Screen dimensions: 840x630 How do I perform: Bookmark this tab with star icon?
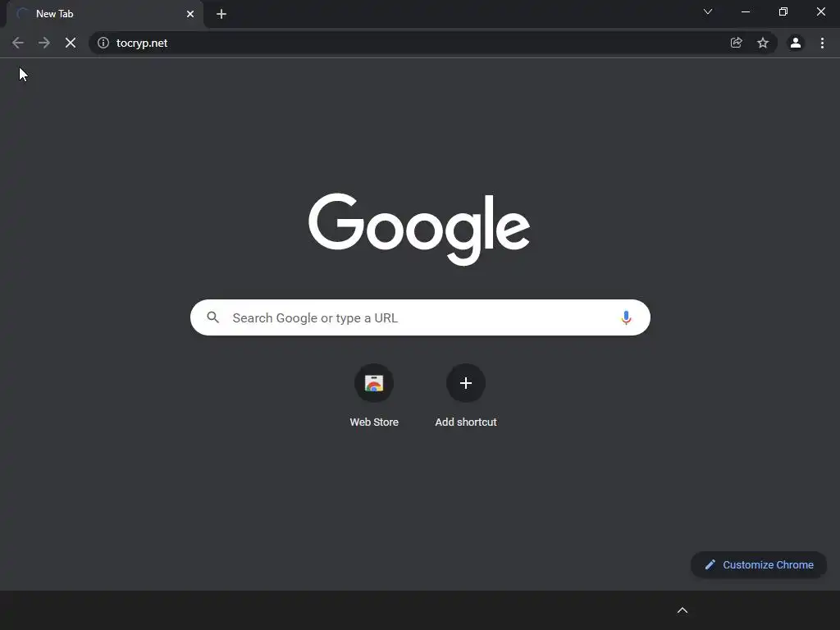coord(763,43)
